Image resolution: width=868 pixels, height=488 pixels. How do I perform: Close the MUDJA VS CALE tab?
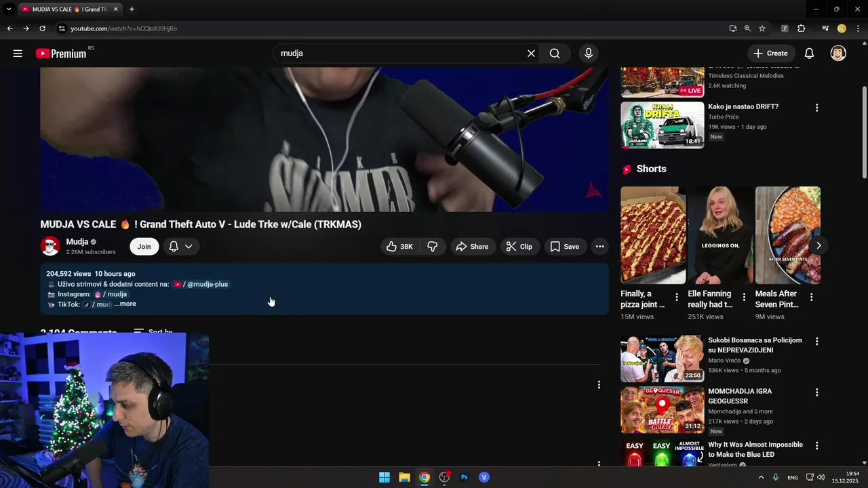pos(116,9)
